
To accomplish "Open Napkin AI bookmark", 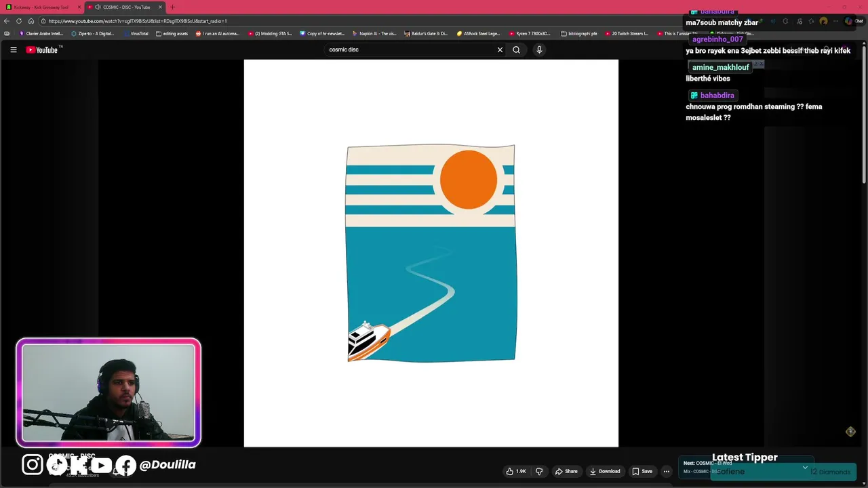I will pyautogui.click(x=374, y=33).
